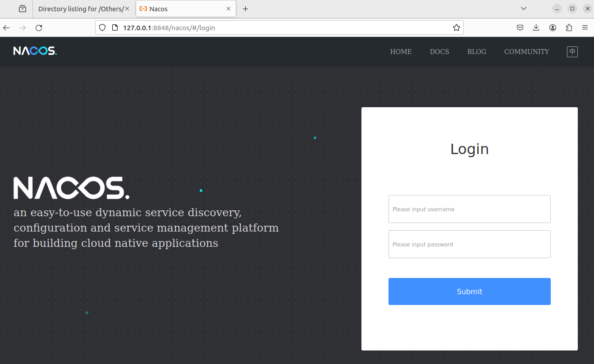Close the Directory listing tab
The height and width of the screenshot is (364, 594).
pos(127,9)
